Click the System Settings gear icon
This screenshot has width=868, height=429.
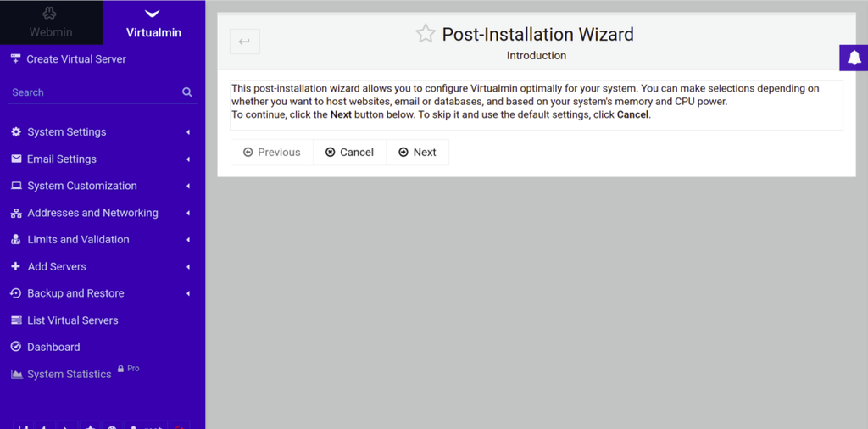pos(16,132)
